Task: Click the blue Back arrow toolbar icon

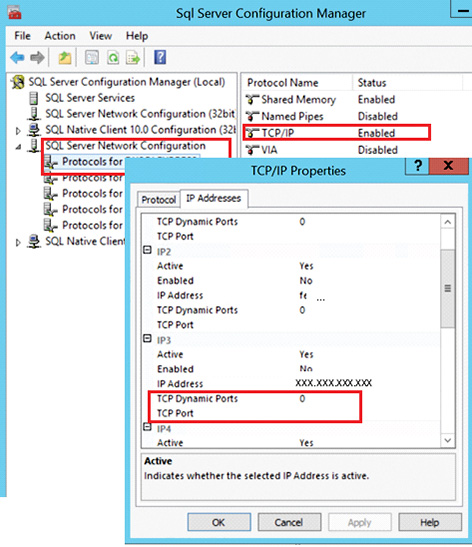Action: [x=17, y=58]
